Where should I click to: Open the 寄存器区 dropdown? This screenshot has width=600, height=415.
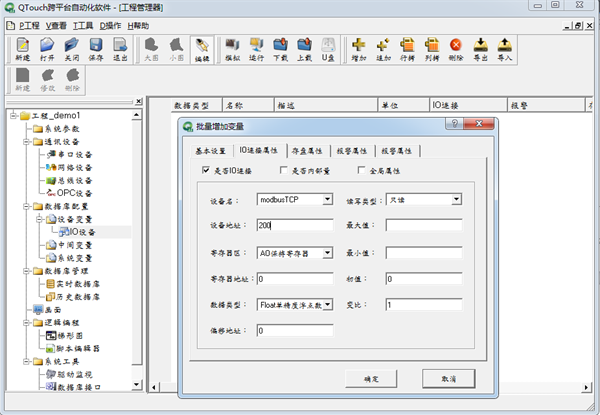tap(327, 254)
